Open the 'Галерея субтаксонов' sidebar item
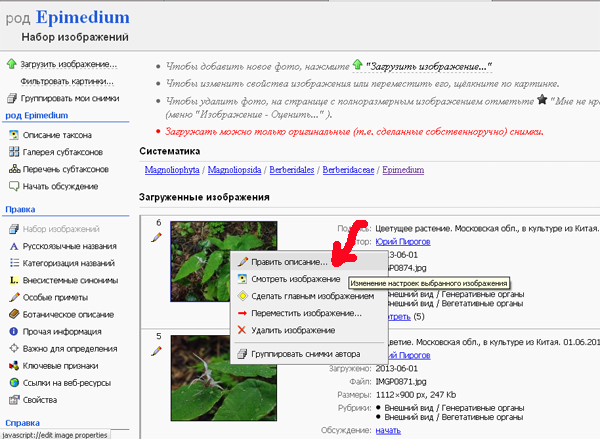Image resolution: width=600 pixels, height=439 pixels. 63,152
